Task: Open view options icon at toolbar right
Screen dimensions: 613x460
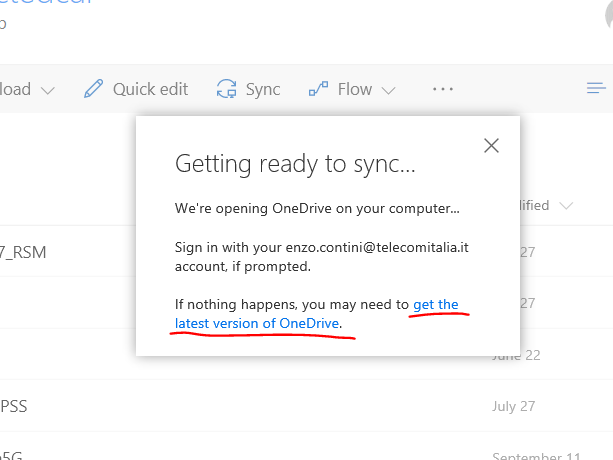Action: click(596, 89)
